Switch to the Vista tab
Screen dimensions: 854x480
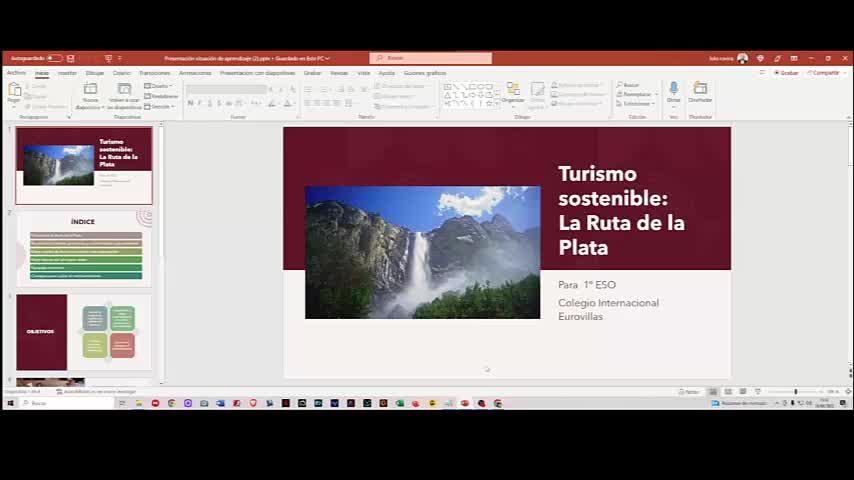(363, 73)
